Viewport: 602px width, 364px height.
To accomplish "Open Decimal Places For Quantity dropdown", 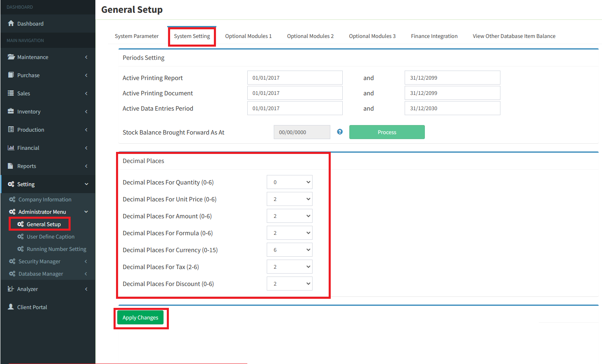I will (289, 182).
